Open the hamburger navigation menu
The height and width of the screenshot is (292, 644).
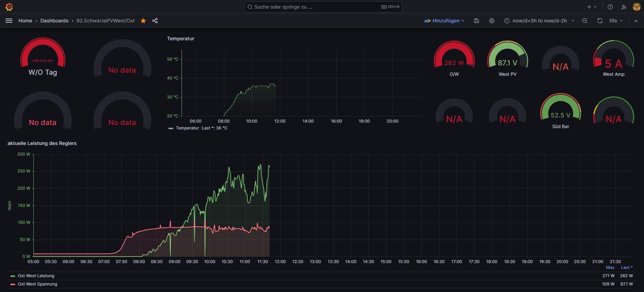(x=9, y=21)
